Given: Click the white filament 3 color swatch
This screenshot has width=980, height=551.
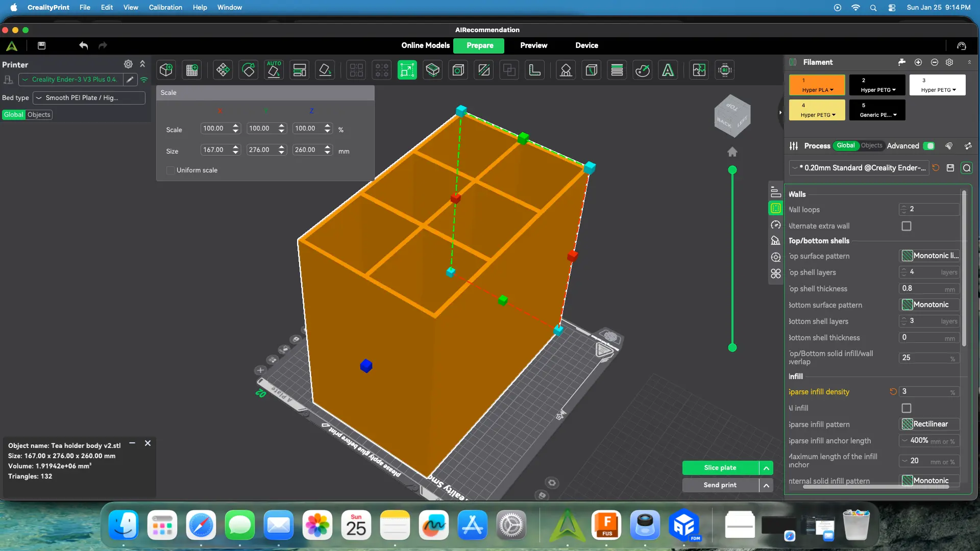Looking at the screenshot, I should 938,85.
